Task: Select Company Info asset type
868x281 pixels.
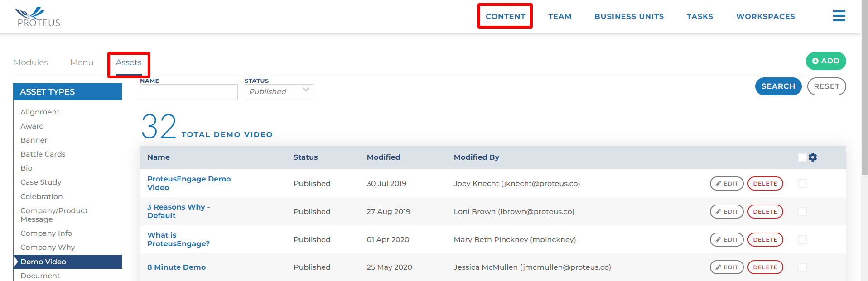Action: tap(46, 233)
